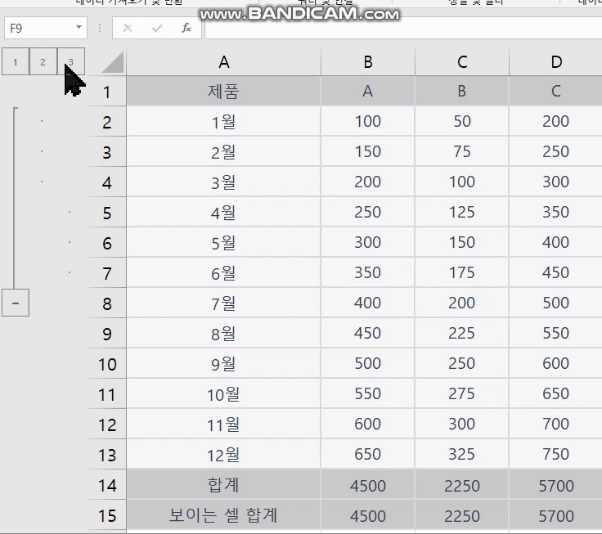This screenshot has width=602, height=534.
Task: Click the 750 cell in 12월 row
Action: [556, 455]
